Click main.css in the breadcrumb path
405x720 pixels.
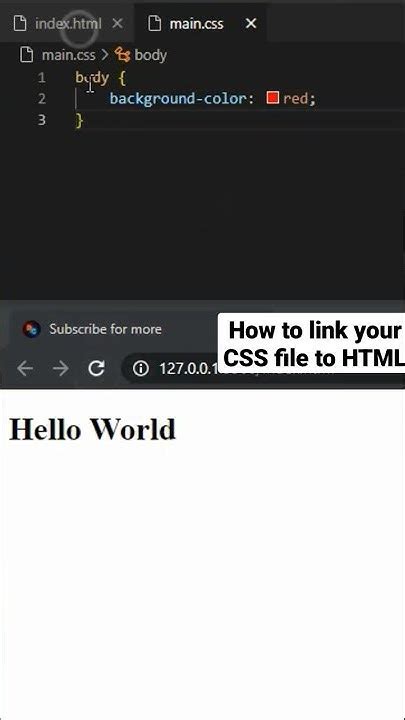coord(68,55)
